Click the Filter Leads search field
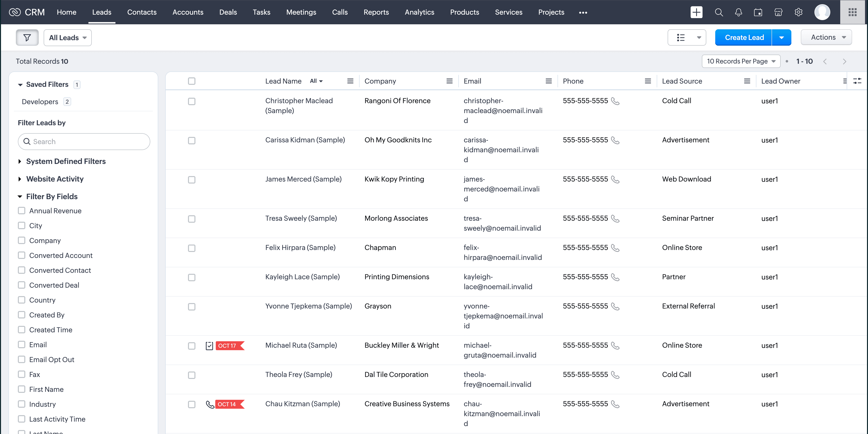The image size is (868, 434). (x=84, y=142)
